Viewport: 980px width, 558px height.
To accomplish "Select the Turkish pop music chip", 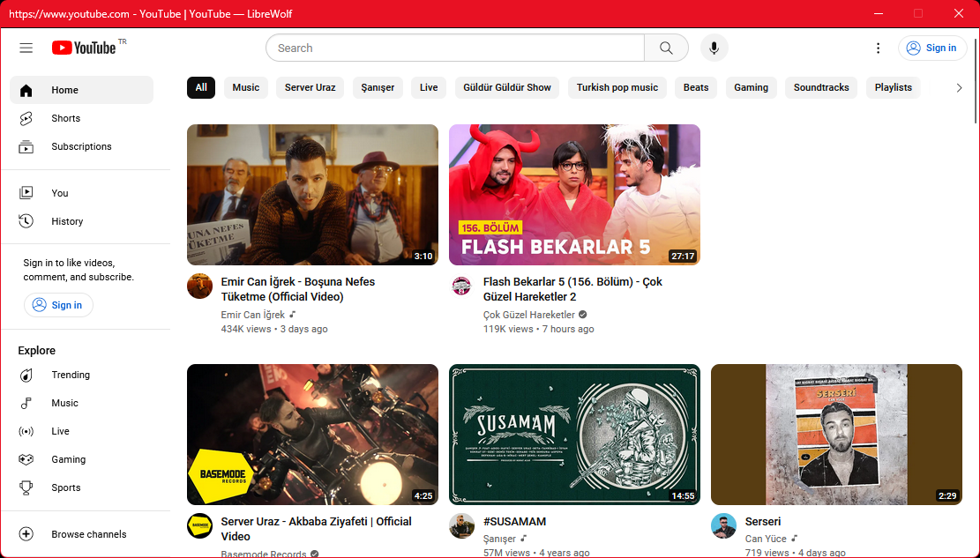I will [617, 87].
